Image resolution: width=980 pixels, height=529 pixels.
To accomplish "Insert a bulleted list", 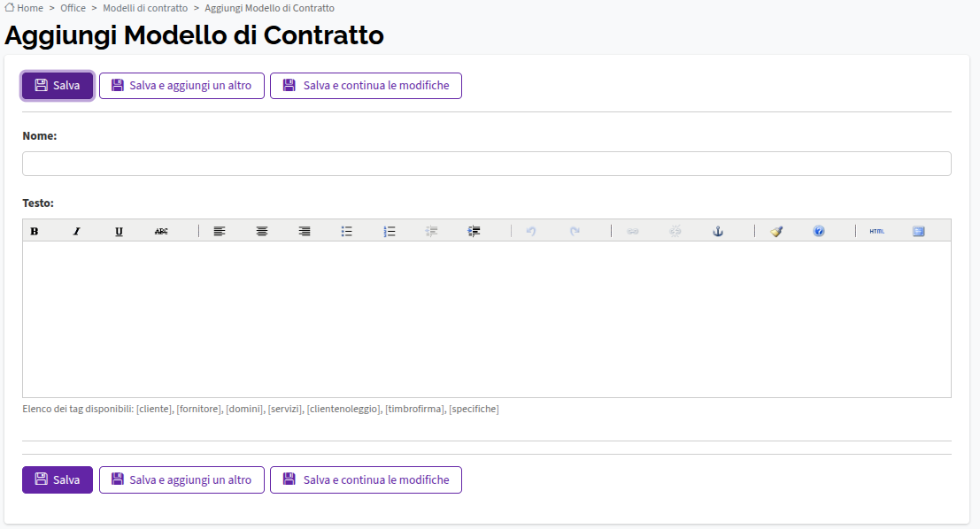I will coord(347,231).
